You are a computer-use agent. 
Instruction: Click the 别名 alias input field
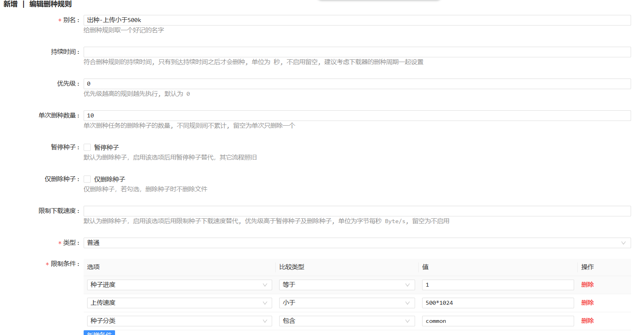[357, 20]
